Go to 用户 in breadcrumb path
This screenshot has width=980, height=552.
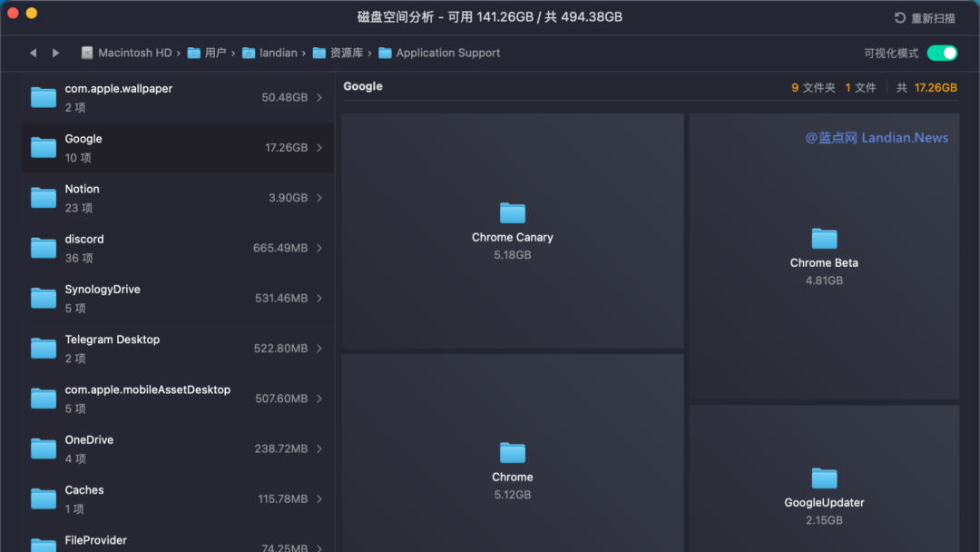[216, 54]
